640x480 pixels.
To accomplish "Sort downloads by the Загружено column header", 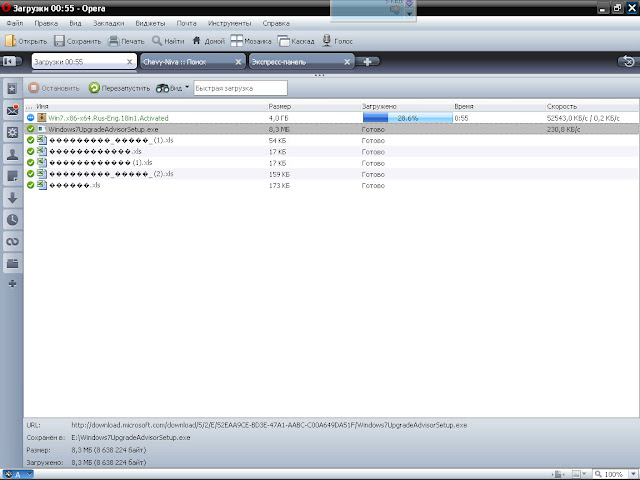I will [407, 106].
